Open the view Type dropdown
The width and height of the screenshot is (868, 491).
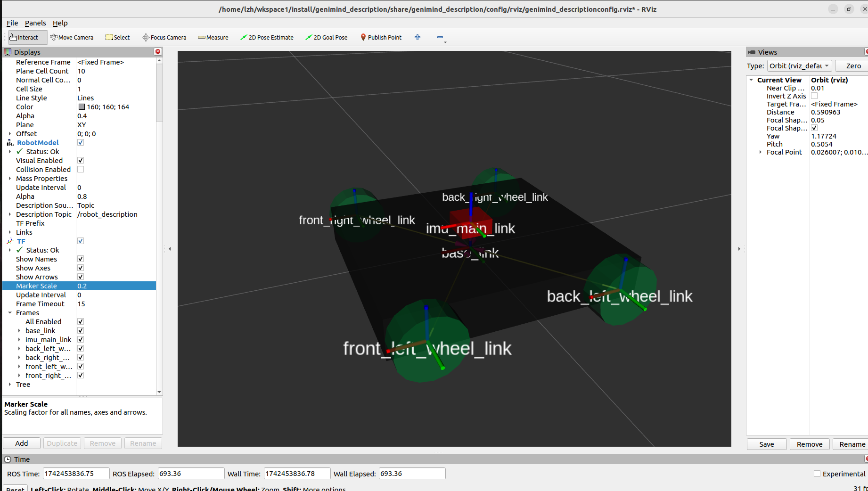pyautogui.click(x=799, y=66)
